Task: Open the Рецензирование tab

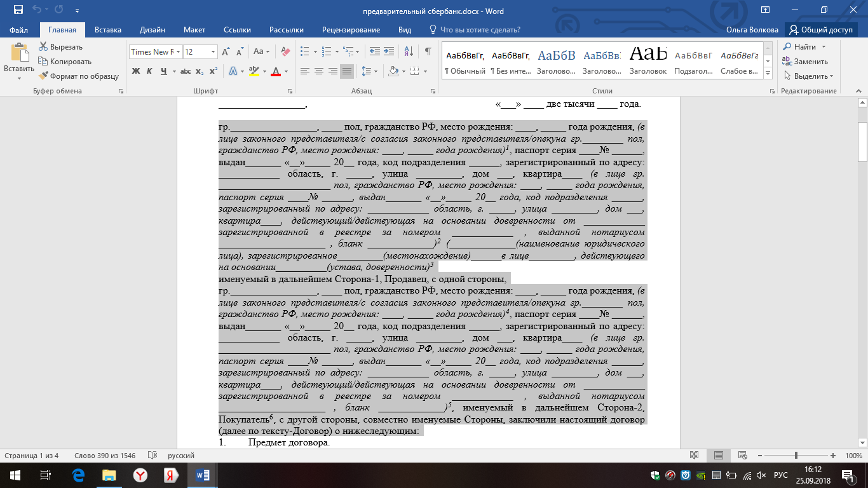Action: click(x=351, y=30)
